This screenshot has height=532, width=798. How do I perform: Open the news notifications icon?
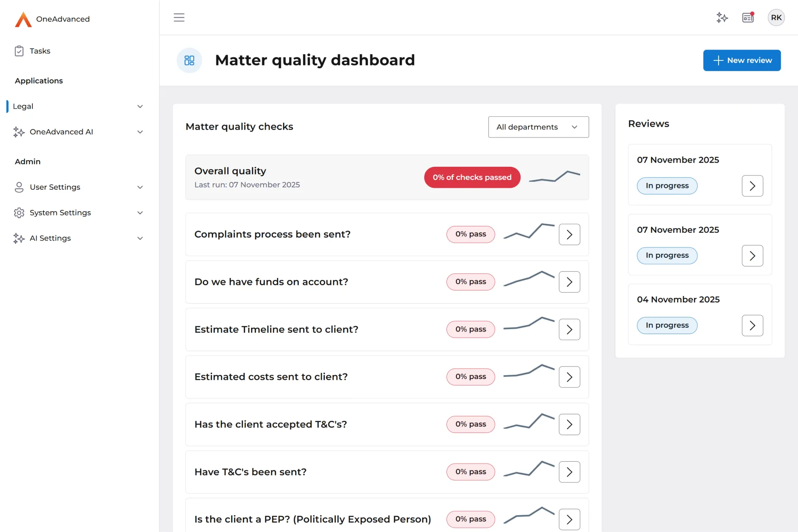748,18
